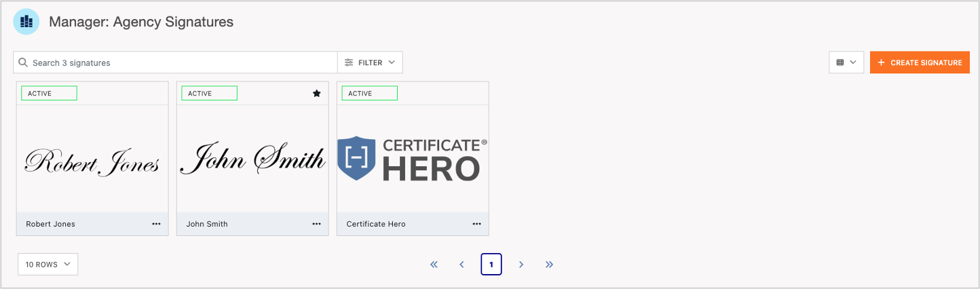Click the search magnifier icon
This screenshot has width=980, height=289.
pos(23,62)
